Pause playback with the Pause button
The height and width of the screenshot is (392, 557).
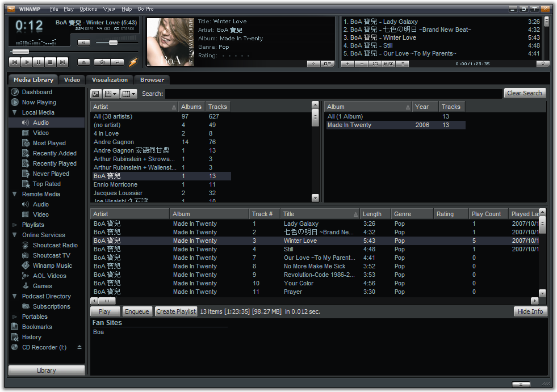(39, 62)
